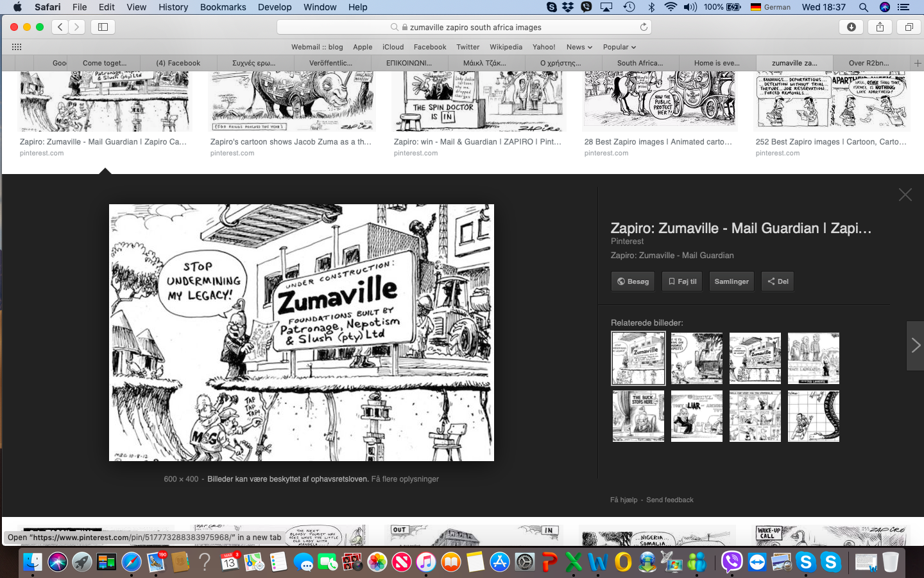Viewport: 924px width, 578px height.
Task: Open Notification Center icon
Action: click(x=904, y=7)
